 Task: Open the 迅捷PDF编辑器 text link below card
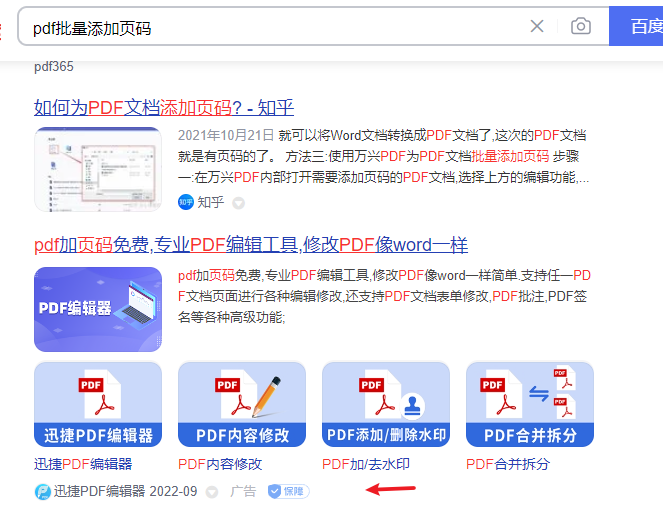click(x=83, y=464)
